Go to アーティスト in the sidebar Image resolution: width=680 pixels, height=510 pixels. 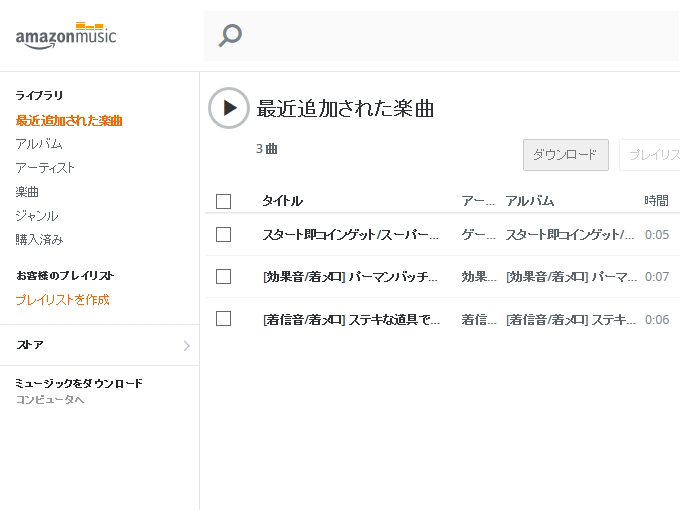tap(45, 168)
